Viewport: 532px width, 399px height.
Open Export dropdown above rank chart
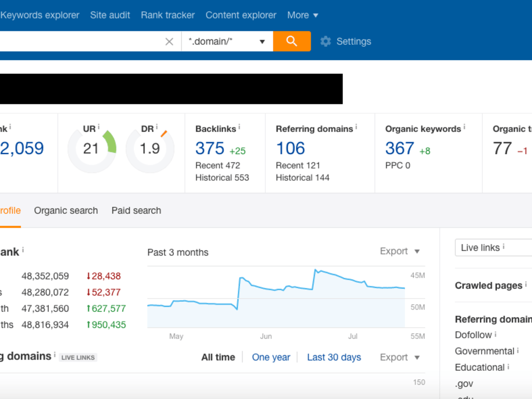click(400, 251)
